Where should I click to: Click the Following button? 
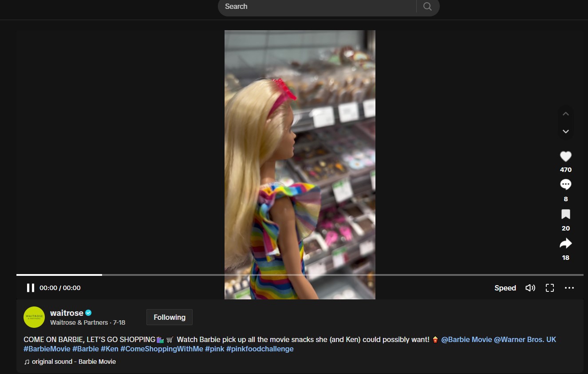170,317
